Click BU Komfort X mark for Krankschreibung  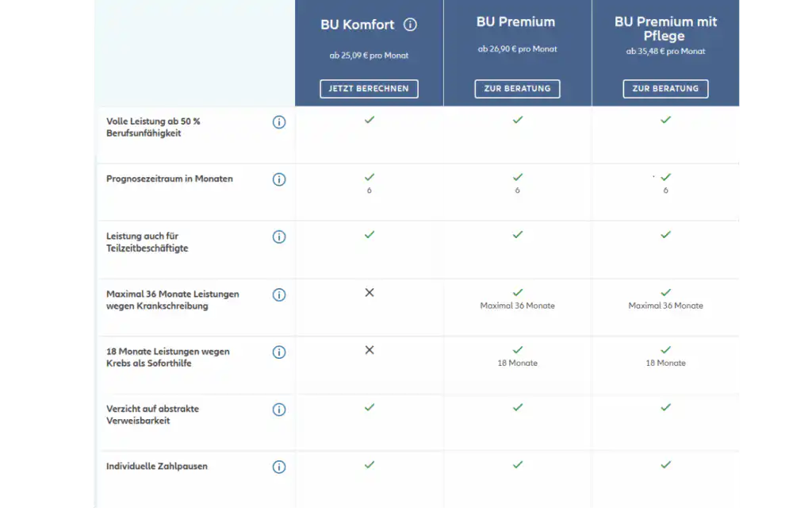point(369,293)
